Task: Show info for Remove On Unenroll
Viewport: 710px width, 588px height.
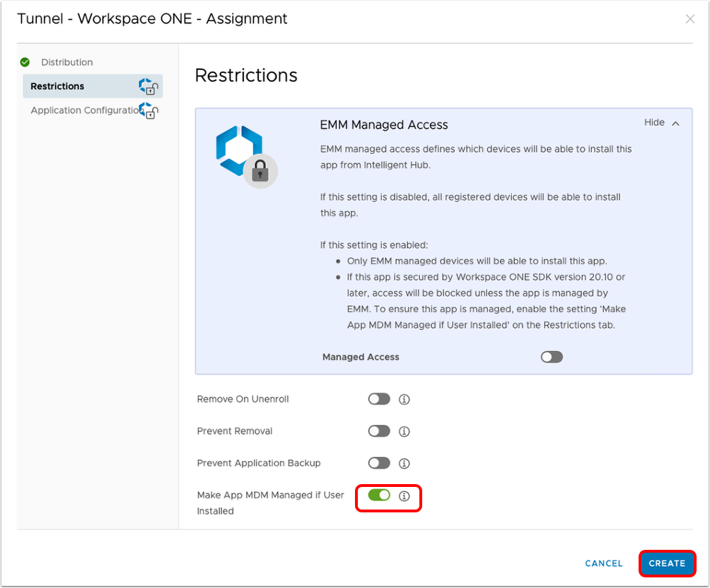Action: tap(405, 399)
